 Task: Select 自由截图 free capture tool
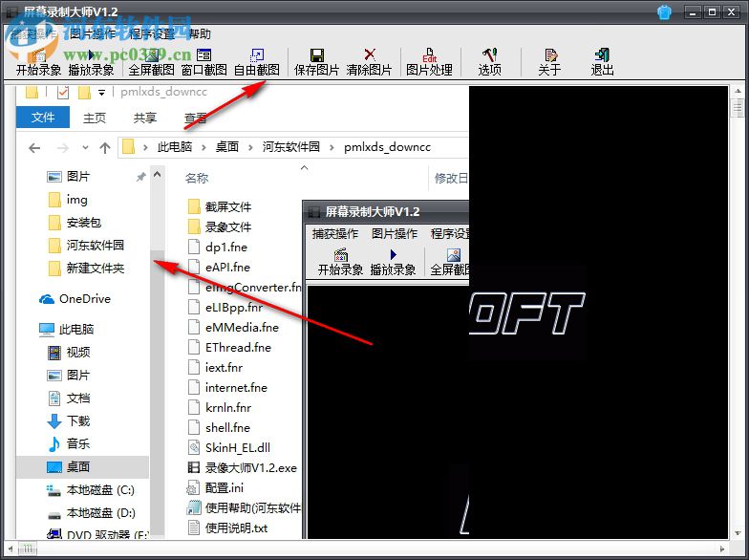coord(256,63)
